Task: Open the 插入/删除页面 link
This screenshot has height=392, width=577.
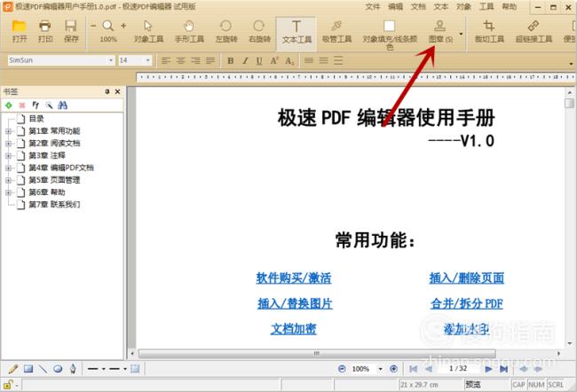Action: pyautogui.click(x=467, y=278)
